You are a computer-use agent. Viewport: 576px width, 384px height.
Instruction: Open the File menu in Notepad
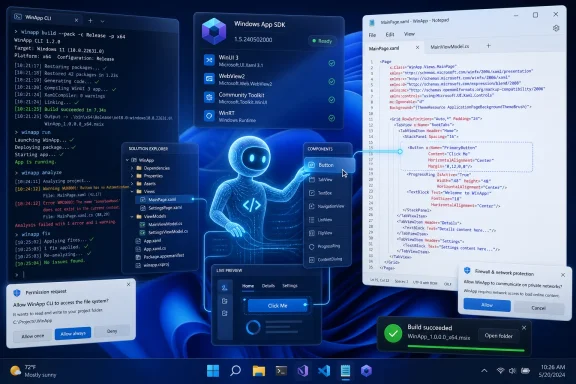click(372, 35)
